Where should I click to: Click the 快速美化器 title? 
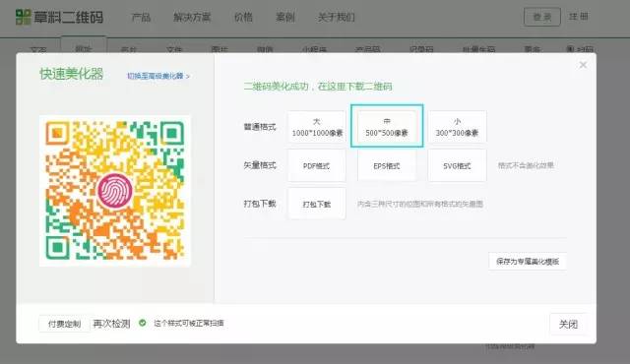pyautogui.click(x=72, y=74)
